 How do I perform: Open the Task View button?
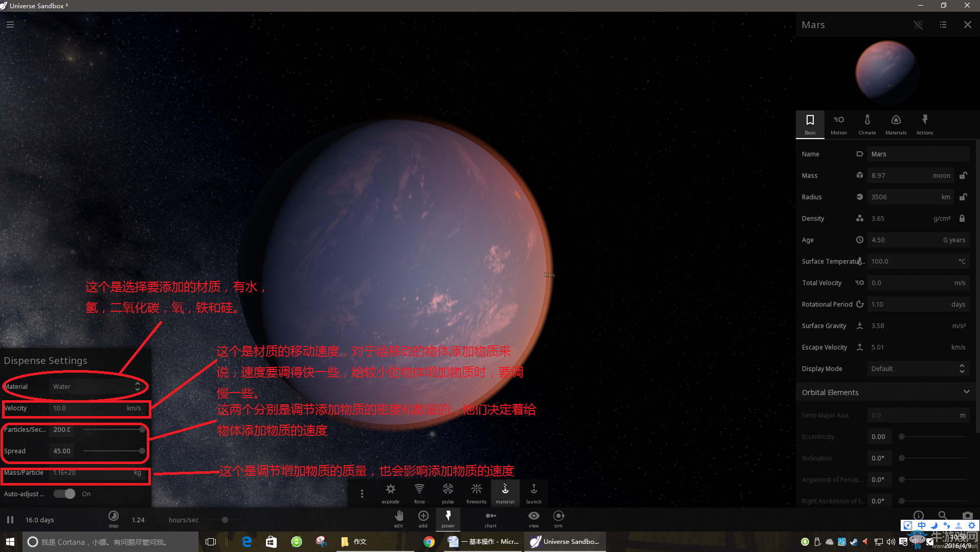[210, 542]
